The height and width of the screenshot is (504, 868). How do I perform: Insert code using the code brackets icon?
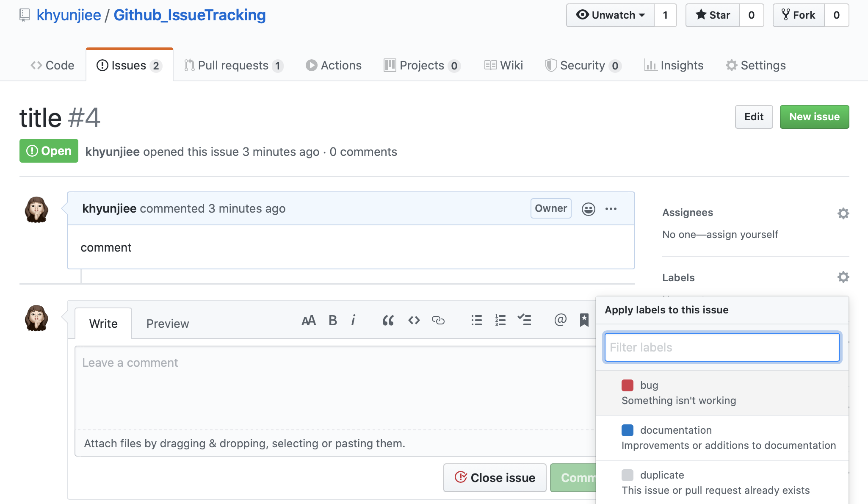(x=414, y=320)
